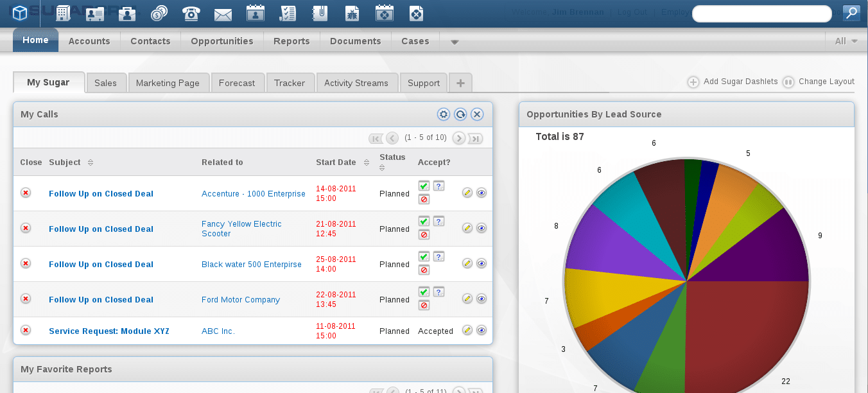Screen dimensions: 868x393
Task: Click the dark red 22 pie slice
Action: point(745,334)
